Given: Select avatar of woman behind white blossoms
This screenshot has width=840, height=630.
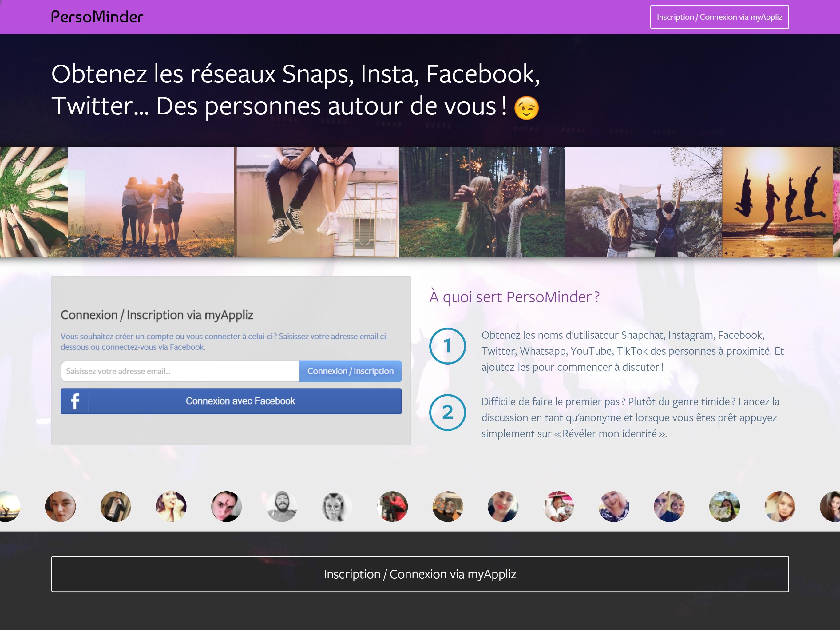Looking at the screenshot, I should pyautogui.click(x=724, y=507).
